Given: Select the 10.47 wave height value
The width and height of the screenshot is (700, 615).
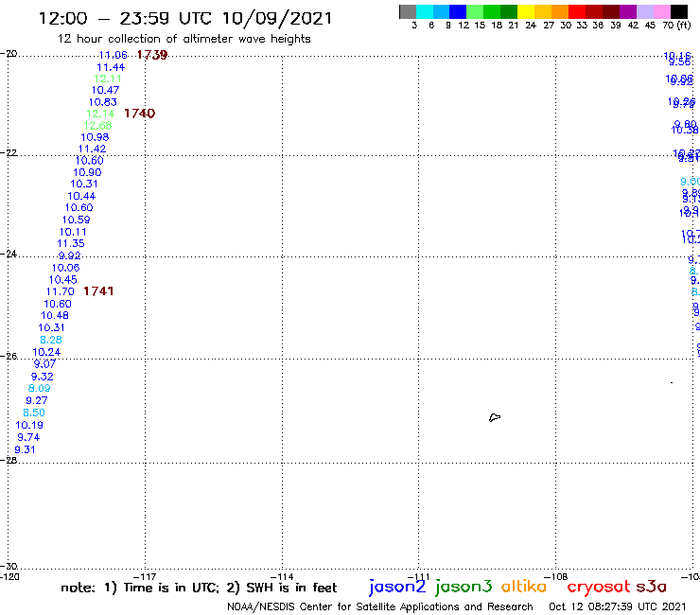Looking at the screenshot, I should [x=105, y=90].
